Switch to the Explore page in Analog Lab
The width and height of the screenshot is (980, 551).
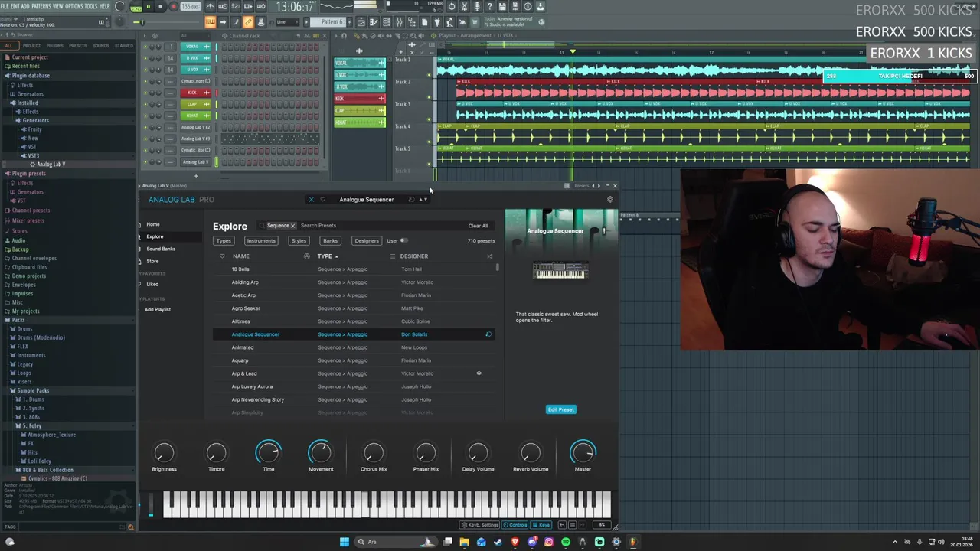155,236
